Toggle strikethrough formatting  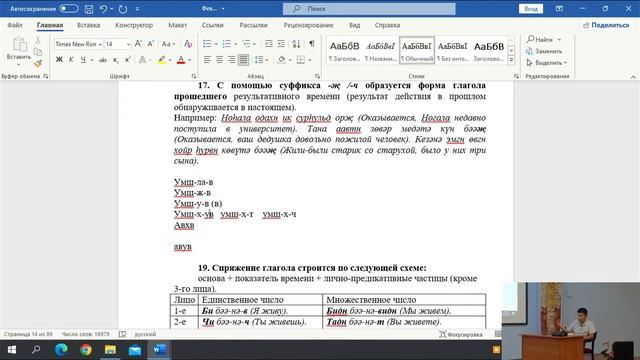(102, 60)
